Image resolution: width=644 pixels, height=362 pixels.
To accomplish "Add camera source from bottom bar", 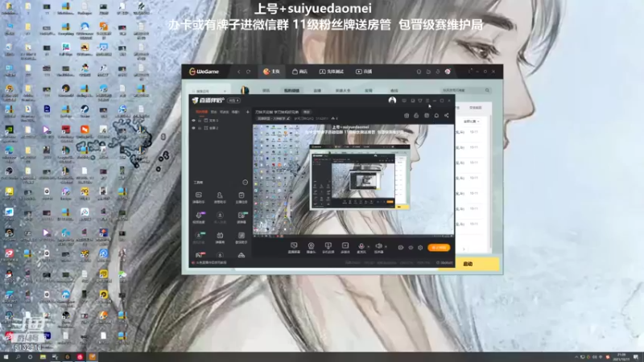I will pyautogui.click(x=311, y=248).
